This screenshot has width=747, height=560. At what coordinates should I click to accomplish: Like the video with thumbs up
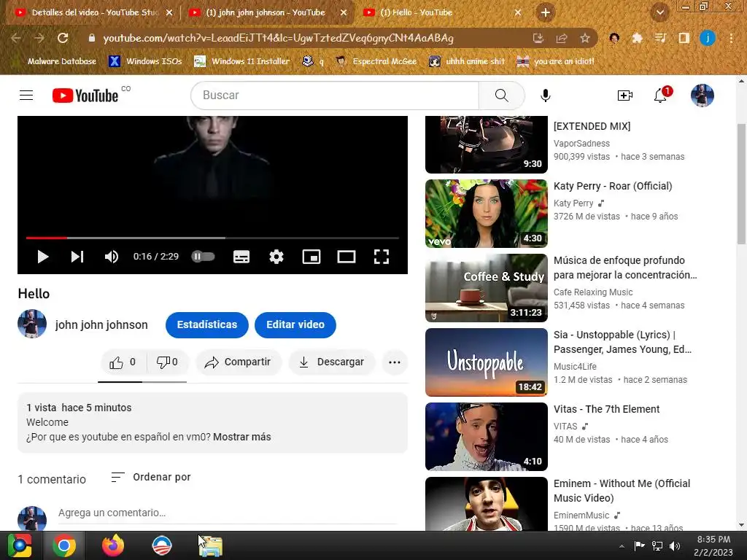pyautogui.click(x=123, y=362)
